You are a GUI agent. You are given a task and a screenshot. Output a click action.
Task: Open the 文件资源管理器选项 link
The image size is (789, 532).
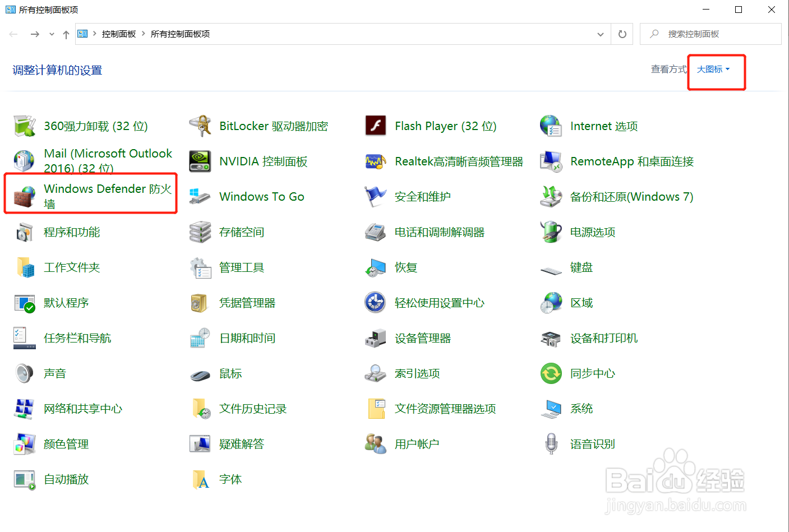[445, 409]
